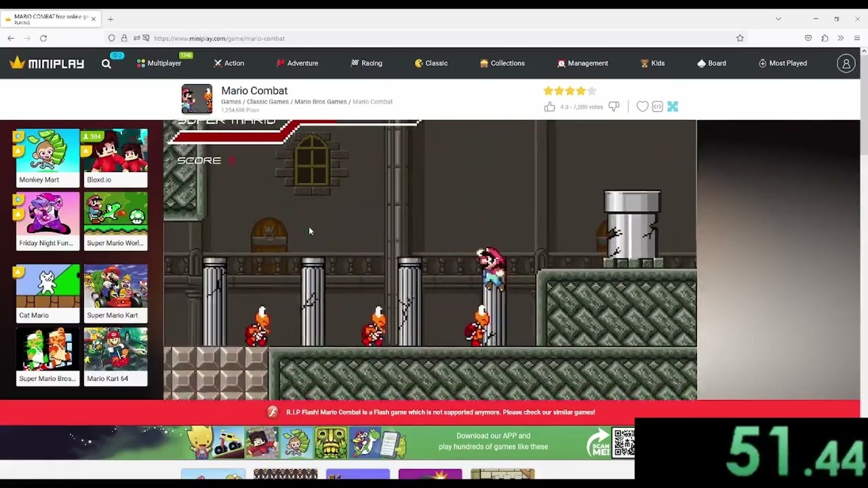Open the Most Played section
Screen dimensions: 868x488
pos(783,63)
